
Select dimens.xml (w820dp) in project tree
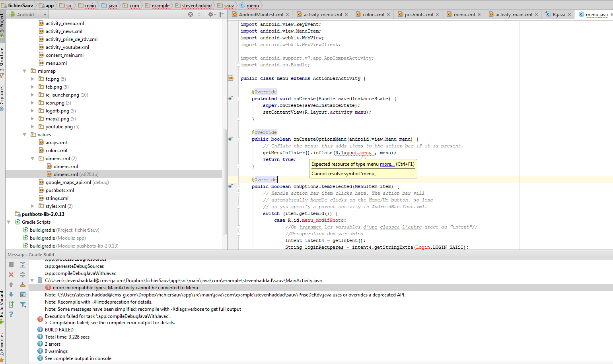(76, 174)
